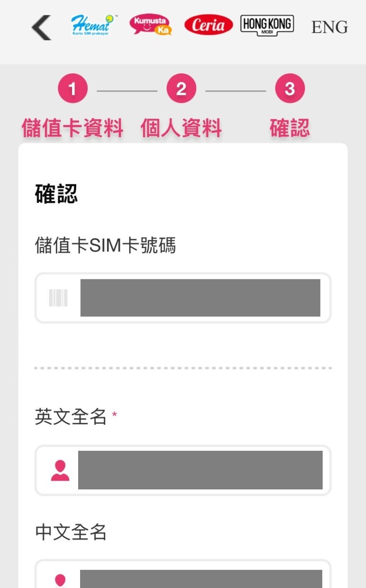The image size is (366, 588).
Task: Select the 中文全名 input field
Action: point(200,577)
